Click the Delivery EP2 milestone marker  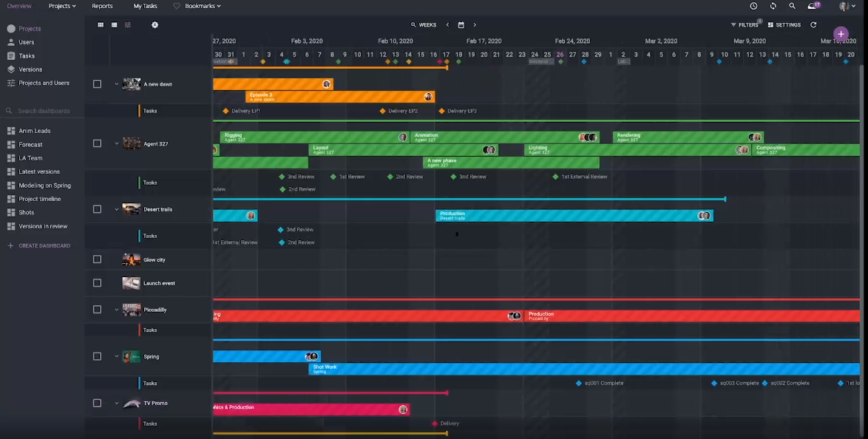[383, 111]
